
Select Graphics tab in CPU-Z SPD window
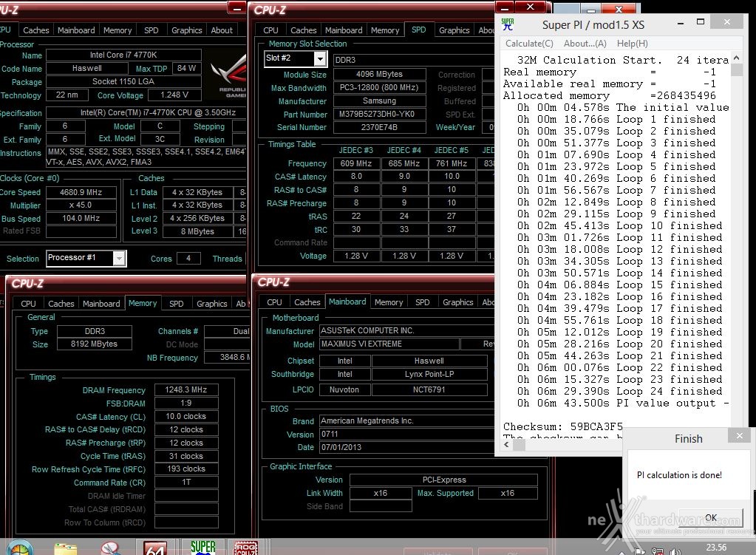click(454, 30)
